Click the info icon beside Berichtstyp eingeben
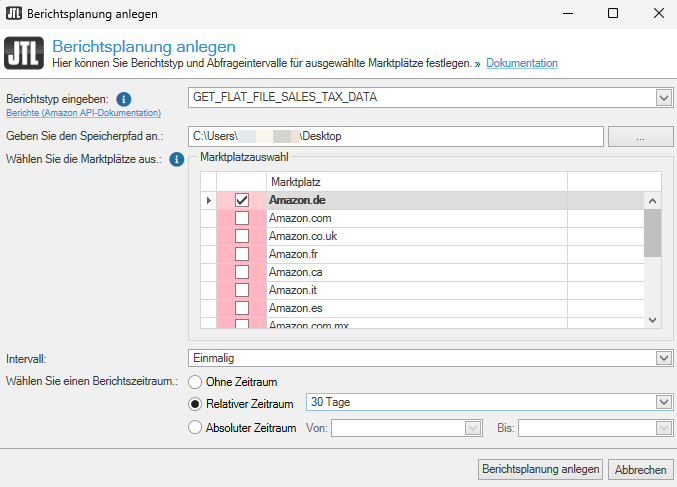The width and height of the screenshot is (677, 487). 124,100
